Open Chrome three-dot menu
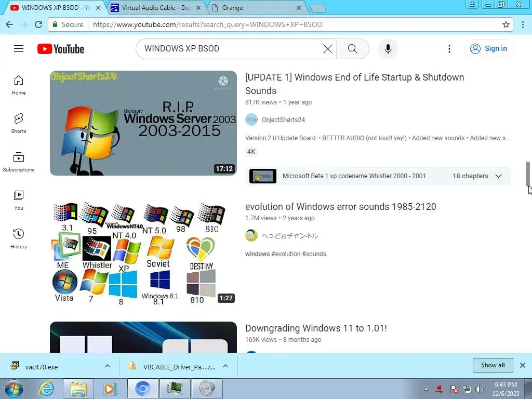 pos(523,24)
